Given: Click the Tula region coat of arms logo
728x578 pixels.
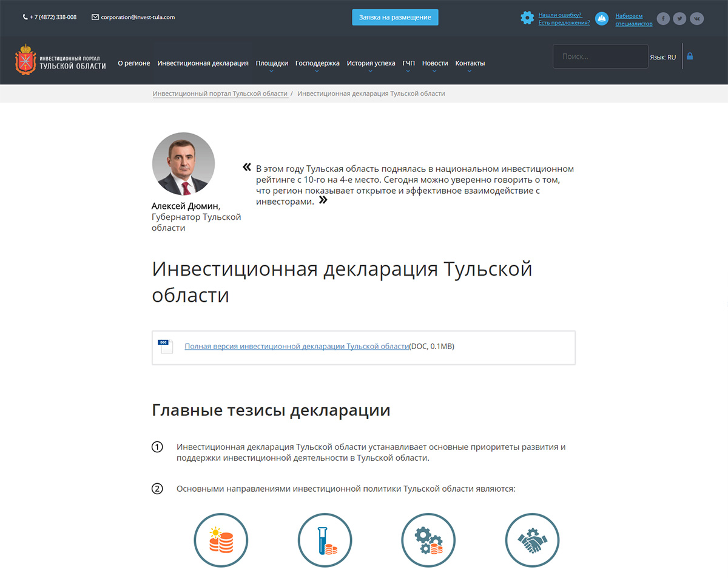Looking at the screenshot, I should (x=25, y=59).
